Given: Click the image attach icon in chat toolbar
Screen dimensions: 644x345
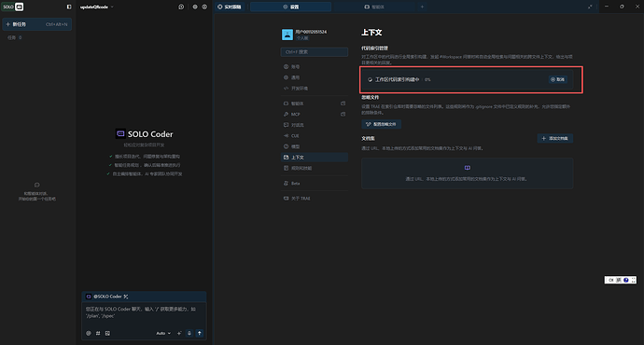Looking at the screenshot, I should [x=107, y=334].
